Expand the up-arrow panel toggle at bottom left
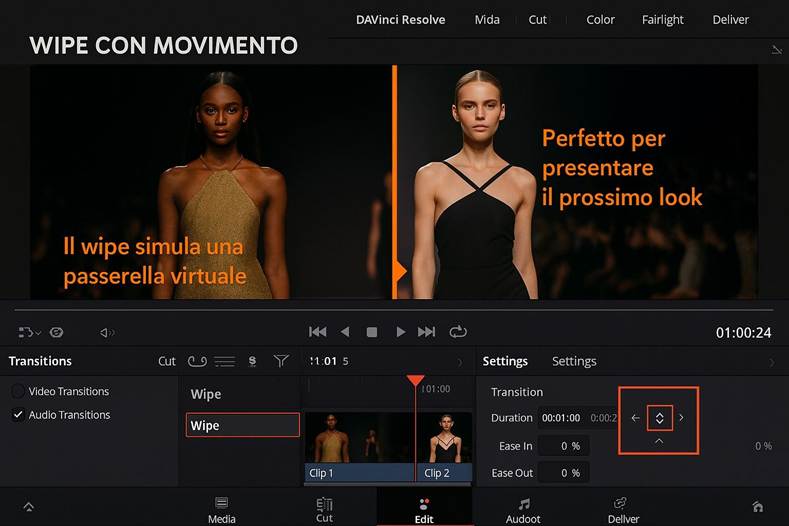This screenshot has width=789, height=526. point(28,507)
